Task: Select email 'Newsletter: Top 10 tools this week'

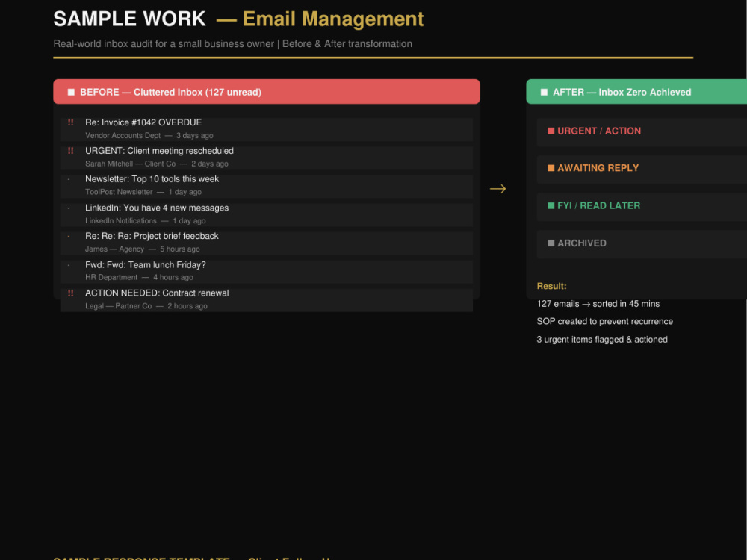Action: pyautogui.click(x=267, y=186)
